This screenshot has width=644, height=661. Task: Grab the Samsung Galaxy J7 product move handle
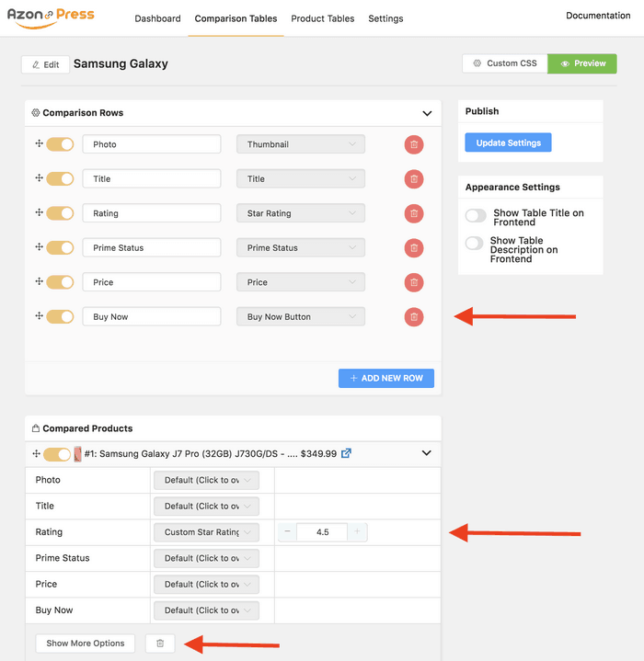coord(36,453)
